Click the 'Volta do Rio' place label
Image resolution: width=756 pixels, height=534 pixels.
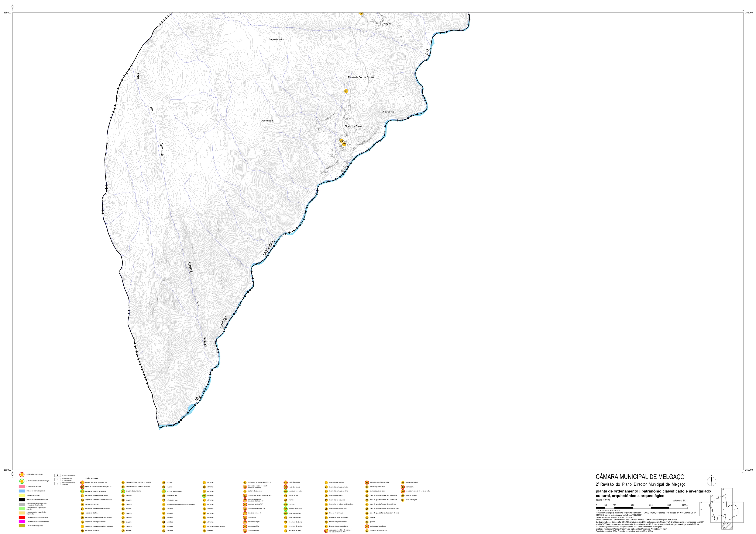[x=388, y=112]
